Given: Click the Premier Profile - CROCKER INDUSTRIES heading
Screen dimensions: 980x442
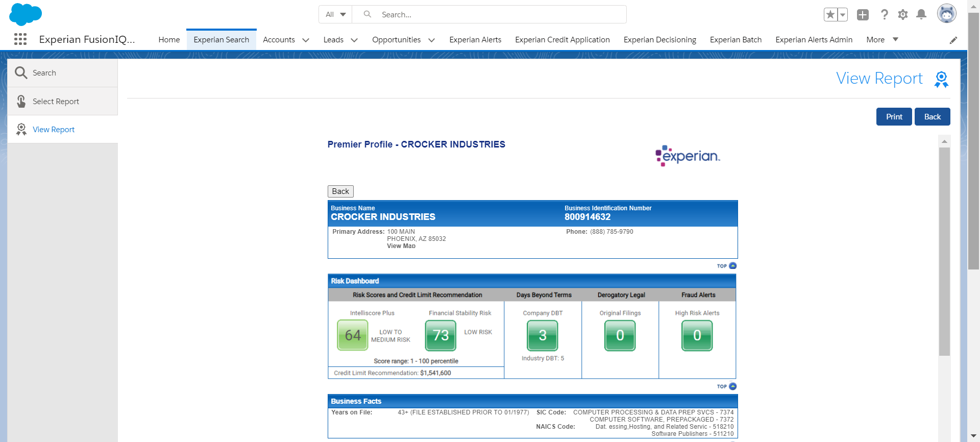Looking at the screenshot, I should coord(416,144).
